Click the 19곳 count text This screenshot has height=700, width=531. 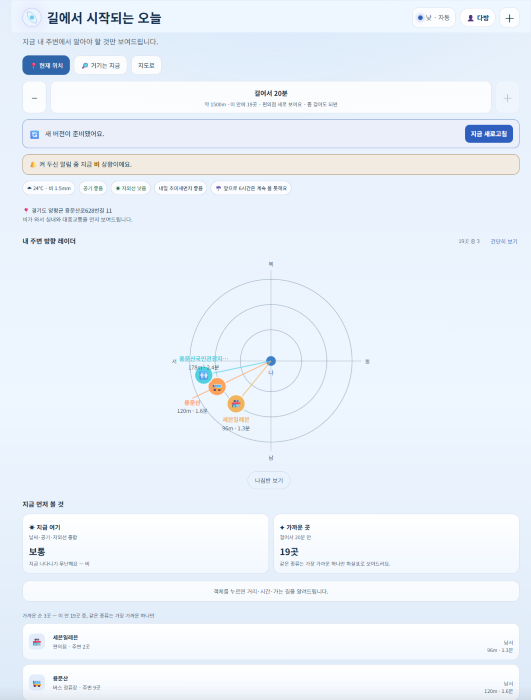tap(289, 552)
